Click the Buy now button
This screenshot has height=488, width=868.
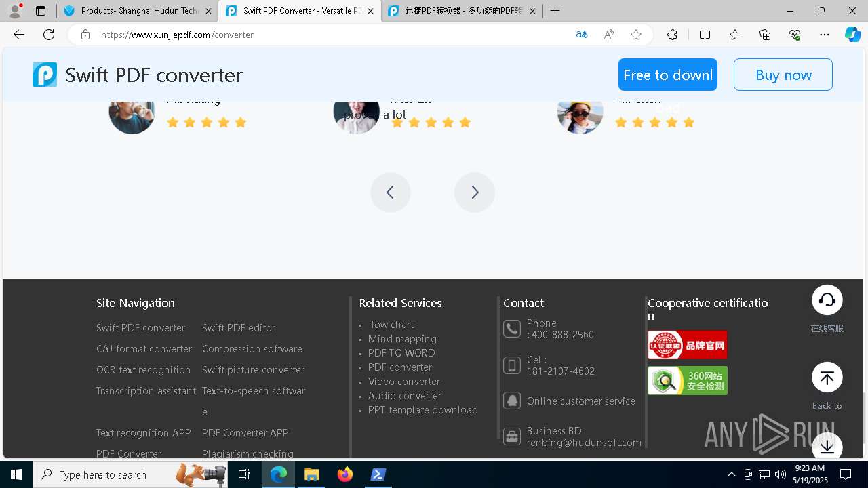783,75
